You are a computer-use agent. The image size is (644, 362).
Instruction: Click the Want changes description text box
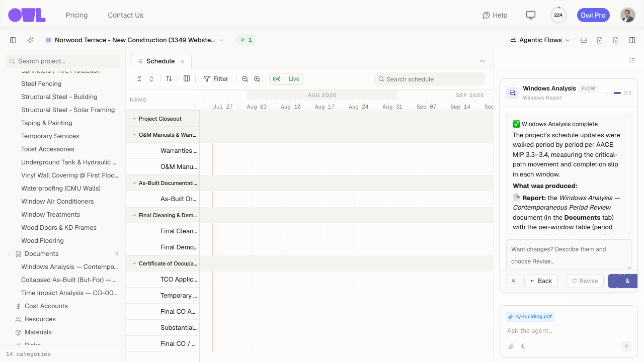pyautogui.click(x=569, y=255)
